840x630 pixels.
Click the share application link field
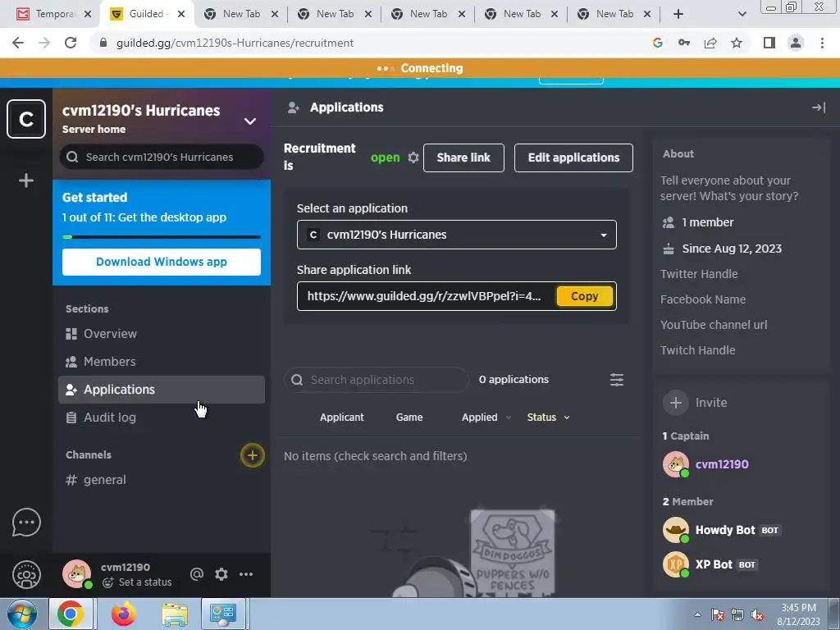pyautogui.click(x=424, y=296)
